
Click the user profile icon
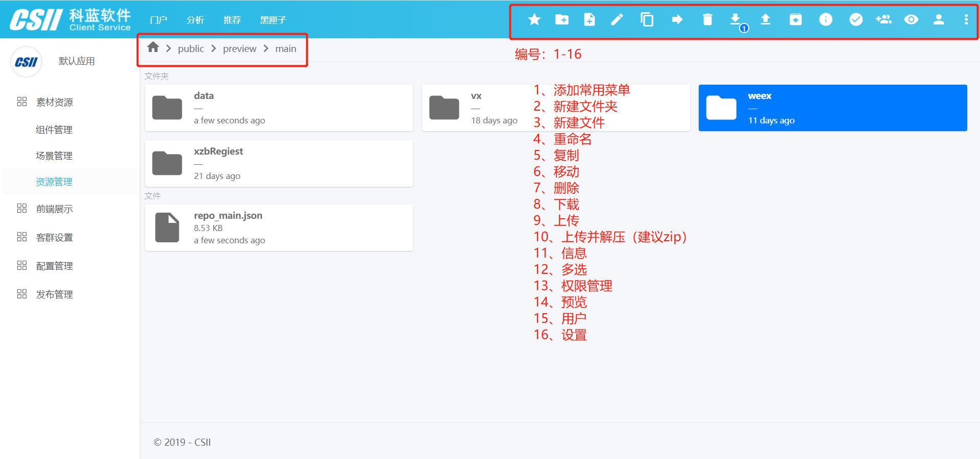(x=939, y=19)
